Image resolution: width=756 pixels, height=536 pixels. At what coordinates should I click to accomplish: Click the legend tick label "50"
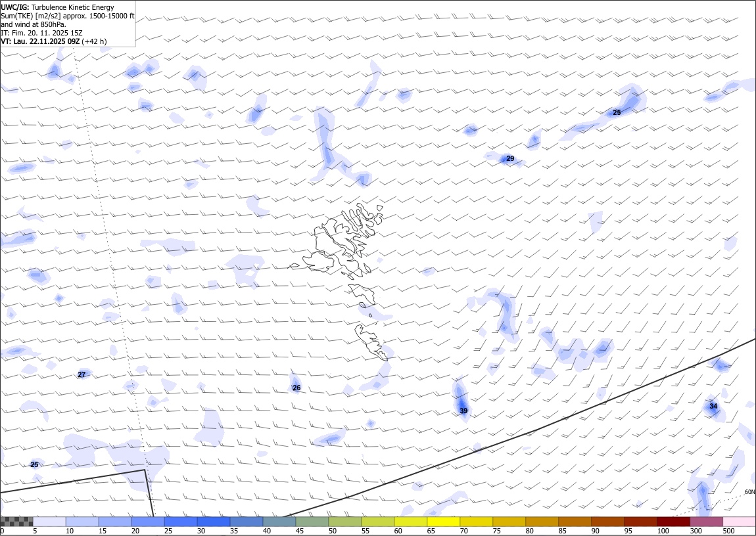[x=332, y=531]
